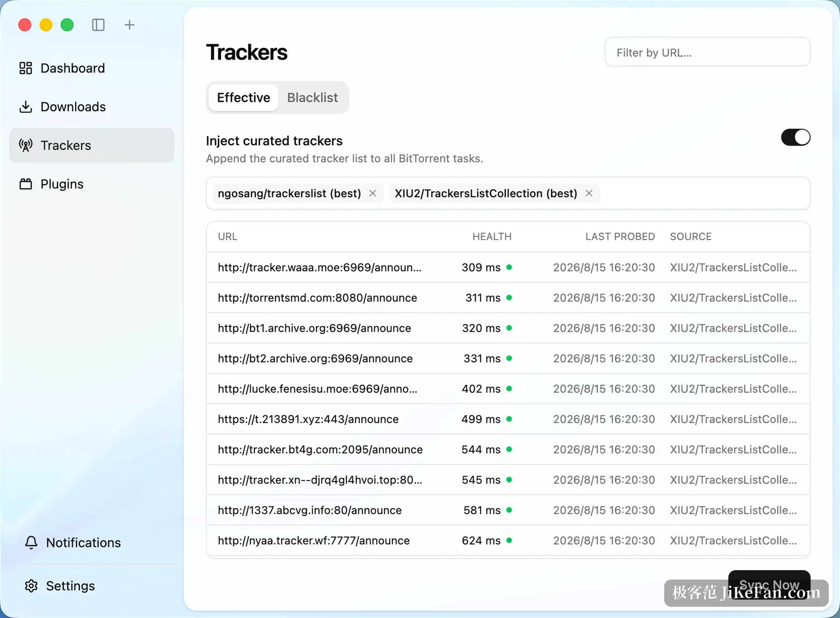Click the Sync Now button
840x618 pixels.
(x=769, y=585)
